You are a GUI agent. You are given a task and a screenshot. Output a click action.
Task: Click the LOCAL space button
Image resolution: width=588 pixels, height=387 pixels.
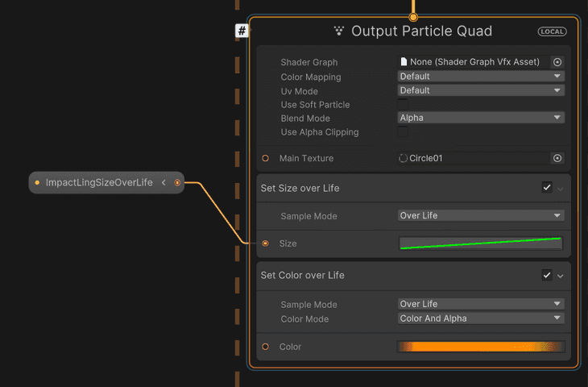[552, 31]
